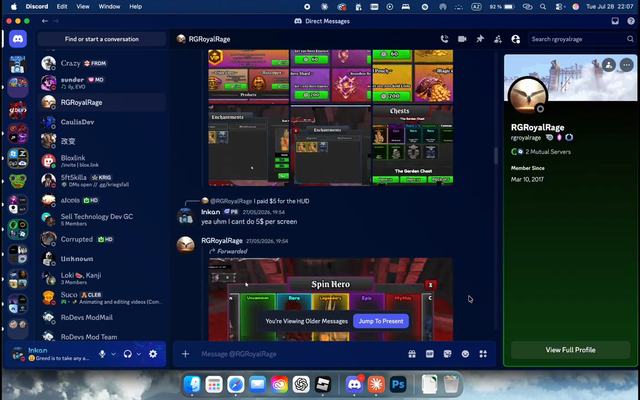The height and width of the screenshot is (400, 640).
Task: Open the View menu
Action: tap(83, 7)
